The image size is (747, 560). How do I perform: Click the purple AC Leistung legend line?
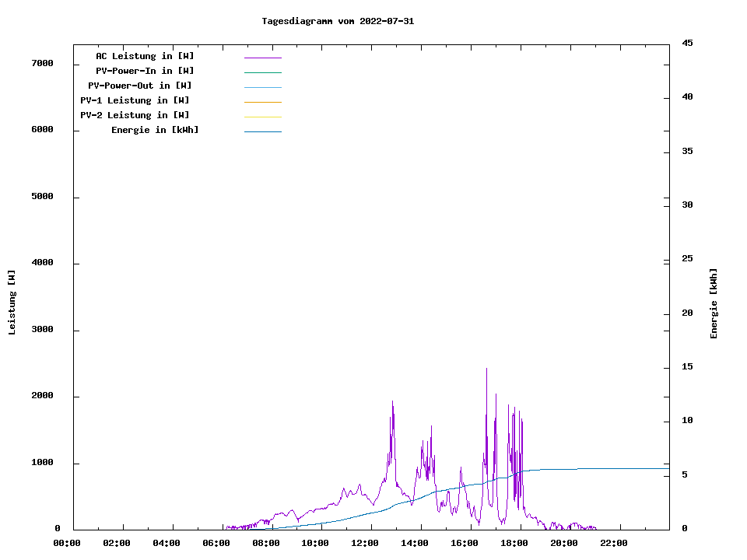coord(262,58)
